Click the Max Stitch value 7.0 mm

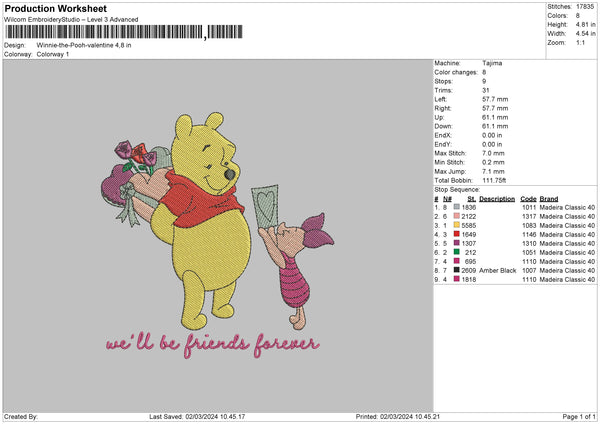coord(493,153)
